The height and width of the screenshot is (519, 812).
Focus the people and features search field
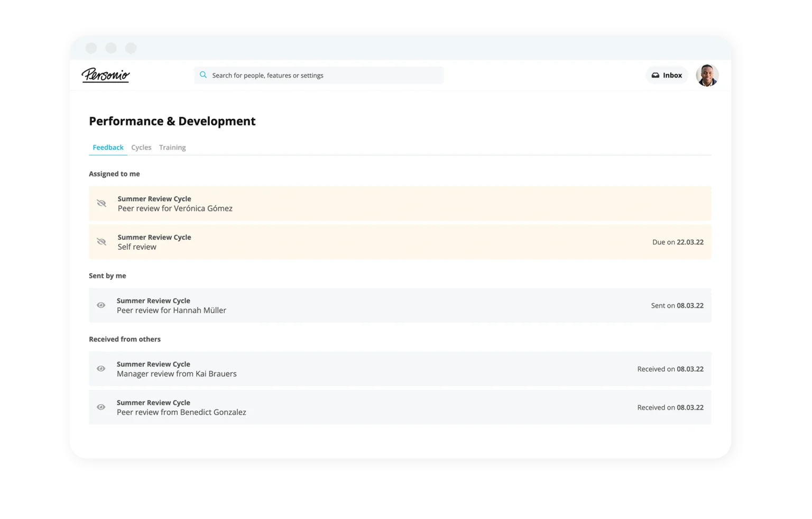click(x=319, y=75)
